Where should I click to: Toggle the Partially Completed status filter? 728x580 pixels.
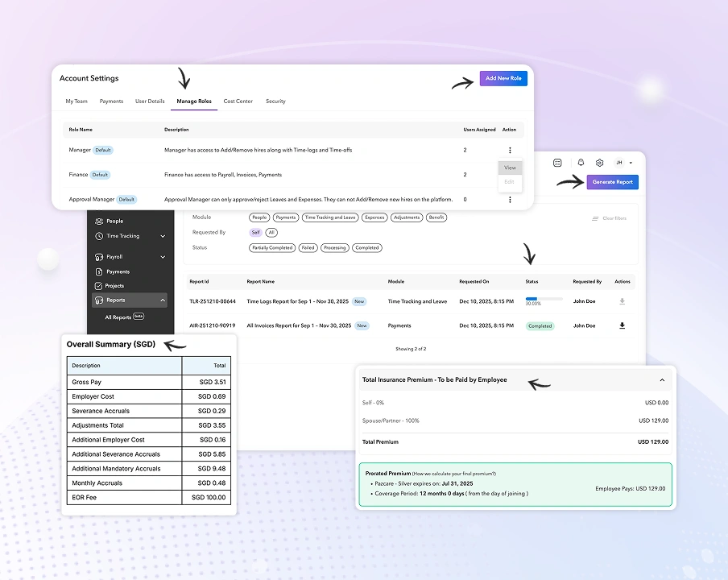point(272,248)
